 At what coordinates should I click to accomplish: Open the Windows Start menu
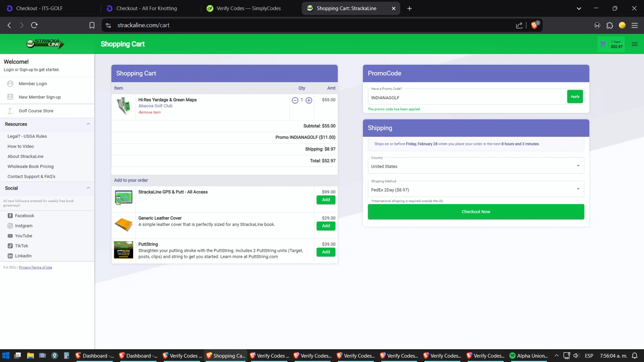click(x=6, y=356)
